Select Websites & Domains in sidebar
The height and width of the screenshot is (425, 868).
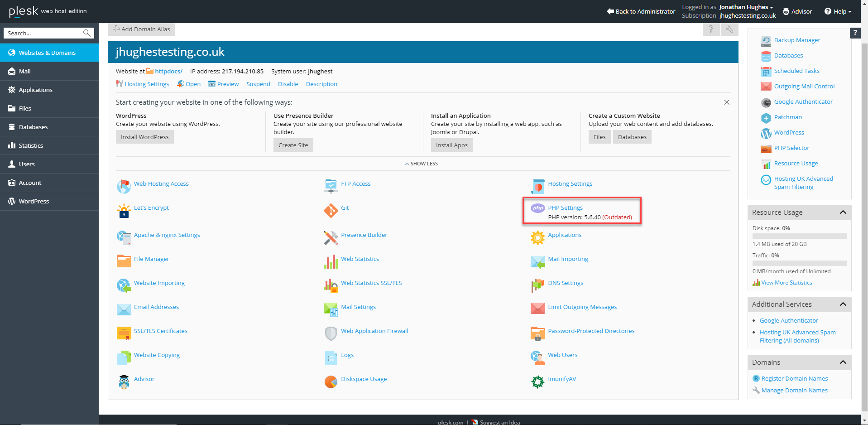click(49, 53)
